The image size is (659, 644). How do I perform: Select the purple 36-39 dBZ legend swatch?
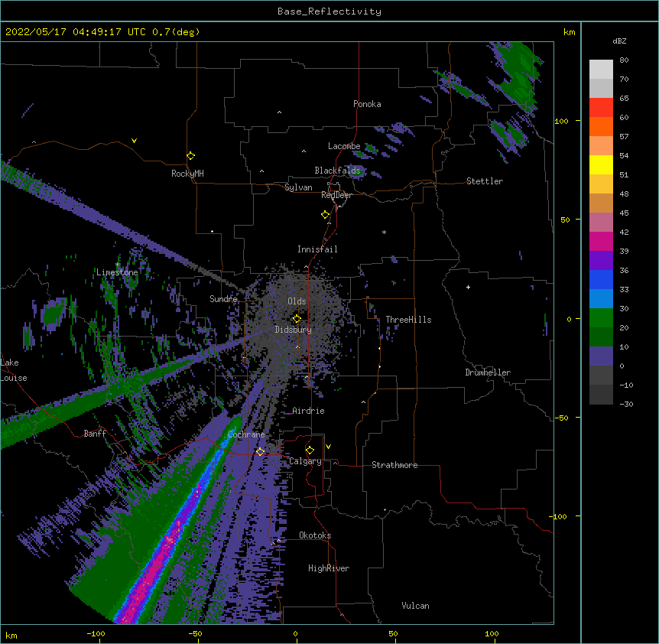pos(601,261)
